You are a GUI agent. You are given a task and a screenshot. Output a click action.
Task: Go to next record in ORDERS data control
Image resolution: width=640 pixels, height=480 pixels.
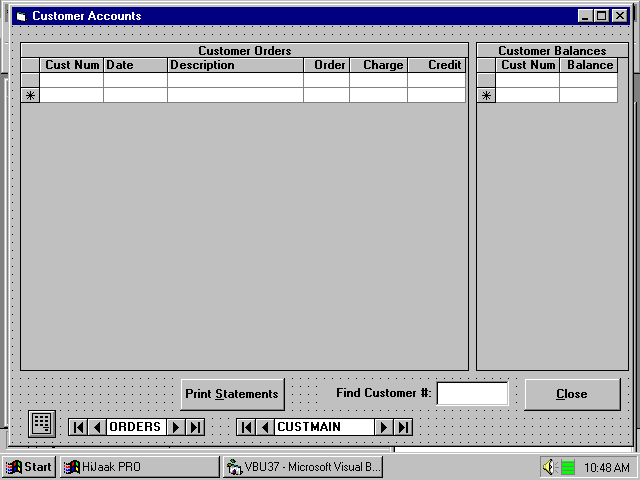click(x=176, y=427)
